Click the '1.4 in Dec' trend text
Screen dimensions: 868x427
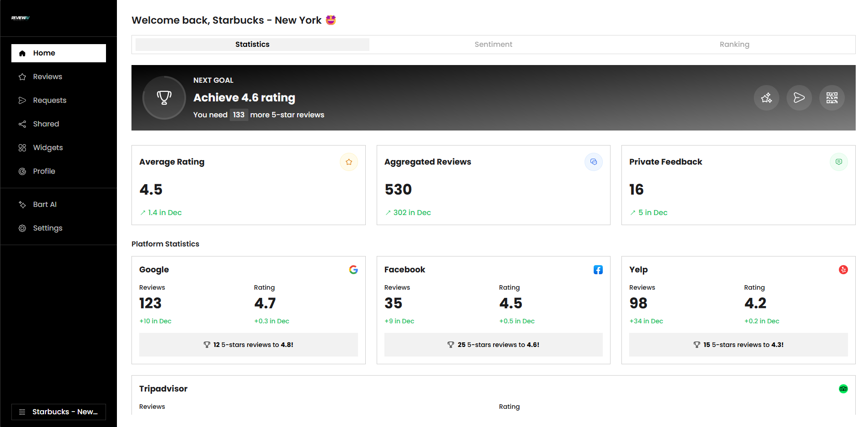point(165,213)
